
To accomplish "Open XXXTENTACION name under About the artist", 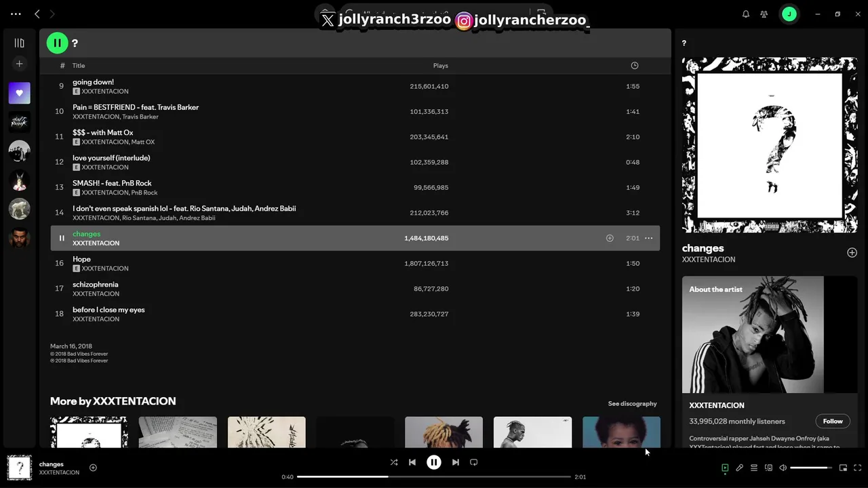I will coord(717,405).
